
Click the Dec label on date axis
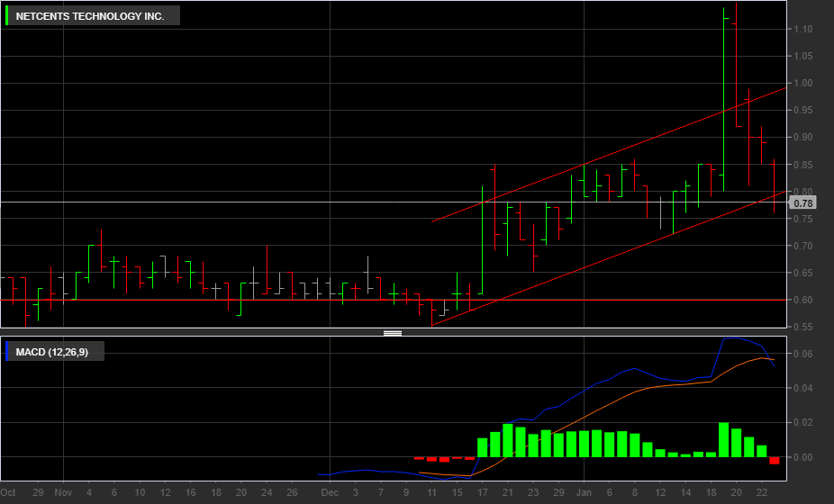[x=330, y=493]
